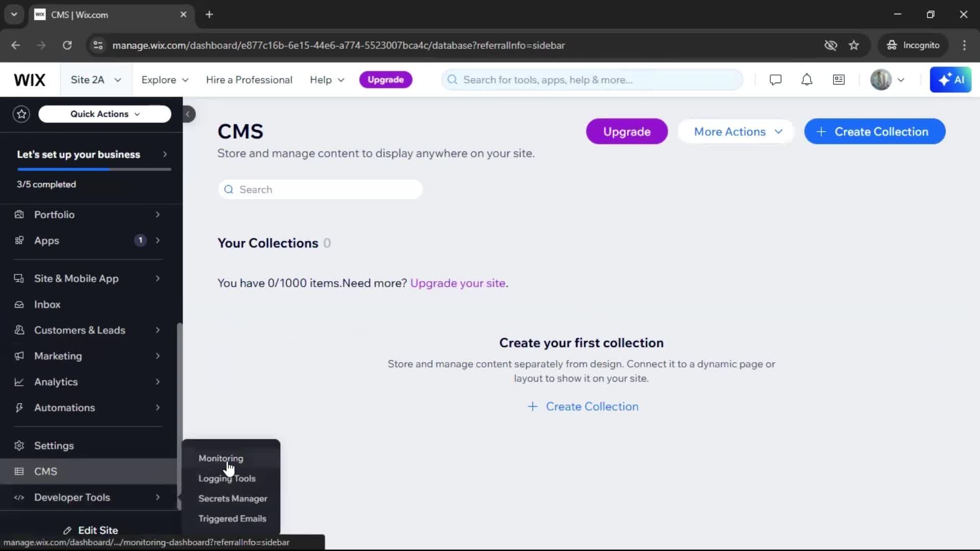Click the Edit Site pencil icon

(x=67, y=531)
